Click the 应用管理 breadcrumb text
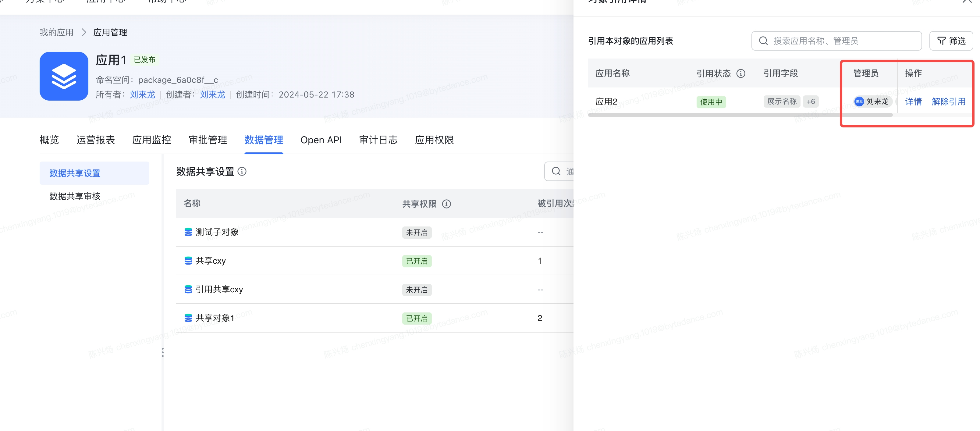 tap(110, 32)
